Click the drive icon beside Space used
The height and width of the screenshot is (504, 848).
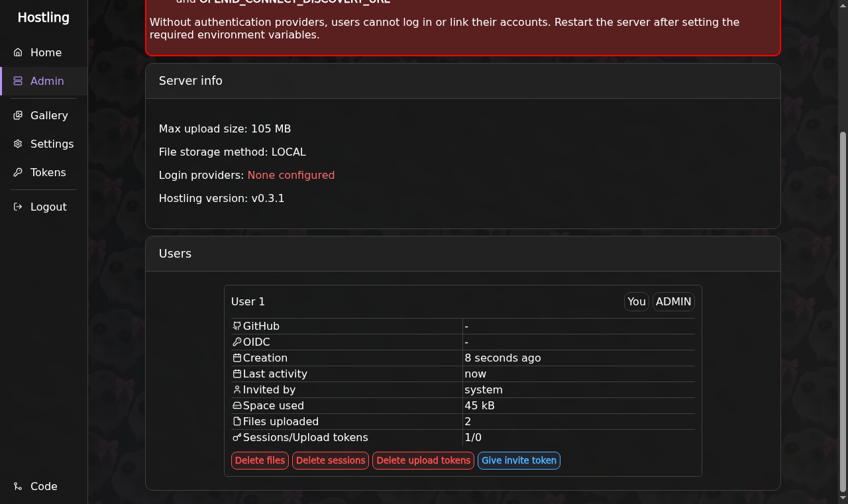(237, 405)
